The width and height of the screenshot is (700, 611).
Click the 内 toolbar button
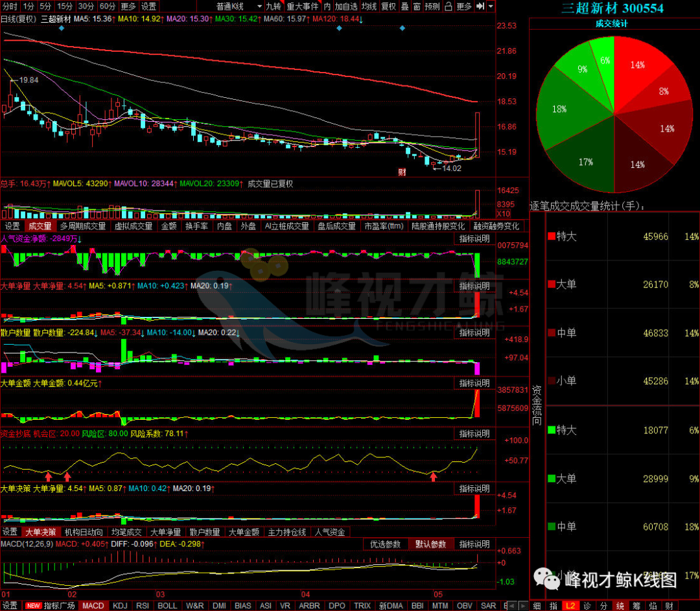click(327, 6)
